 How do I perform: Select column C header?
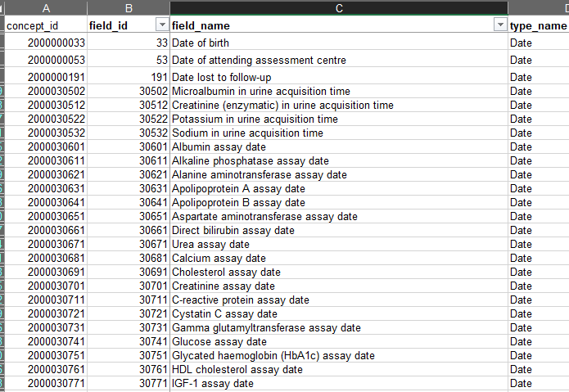(339, 8)
